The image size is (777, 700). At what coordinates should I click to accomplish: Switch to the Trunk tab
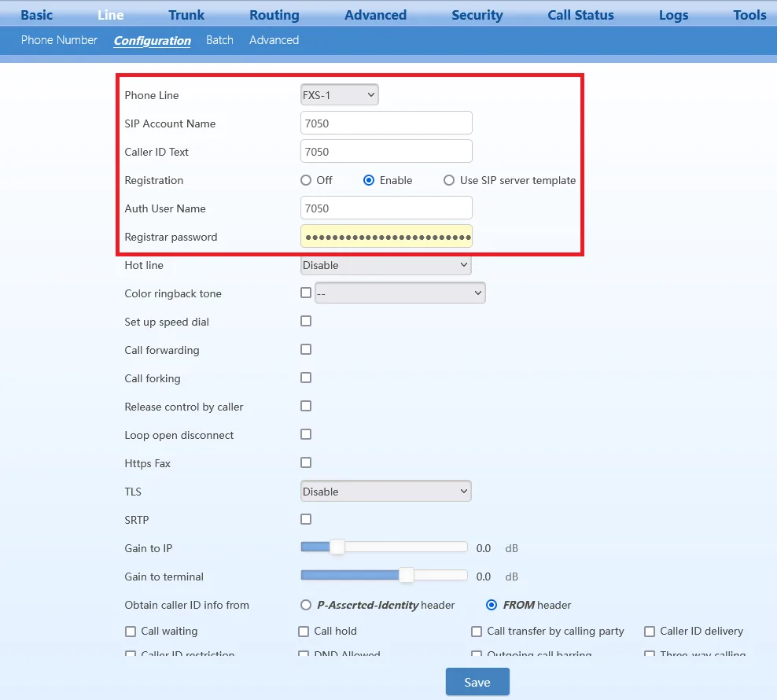pos(186,15)
